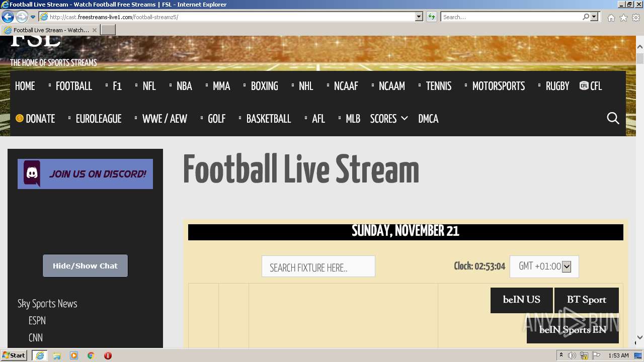This screenshot has height=362, width=644.
Task: Open Chrome from the taskbar
Action: click(x=91, y=355)
